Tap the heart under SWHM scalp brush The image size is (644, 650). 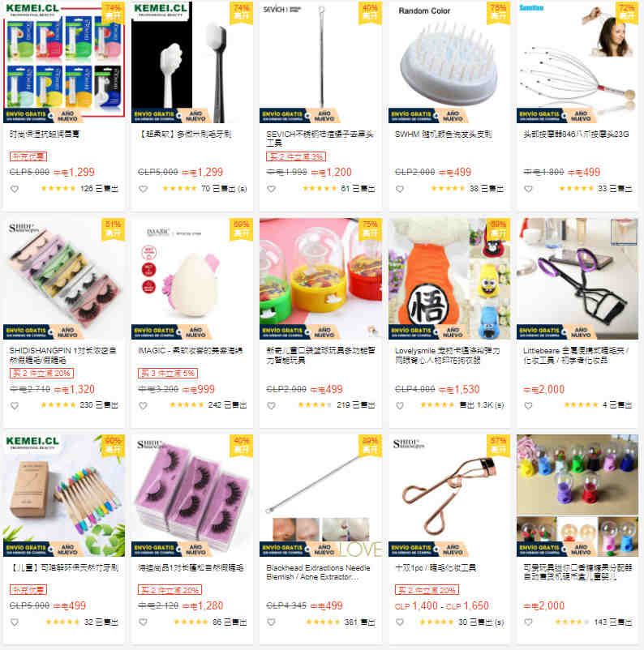coord(400,189)
